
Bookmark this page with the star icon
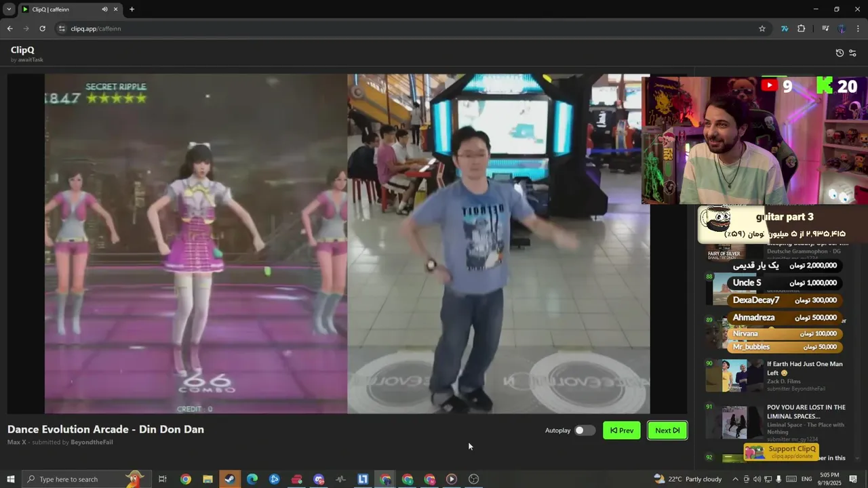[762, 28]
